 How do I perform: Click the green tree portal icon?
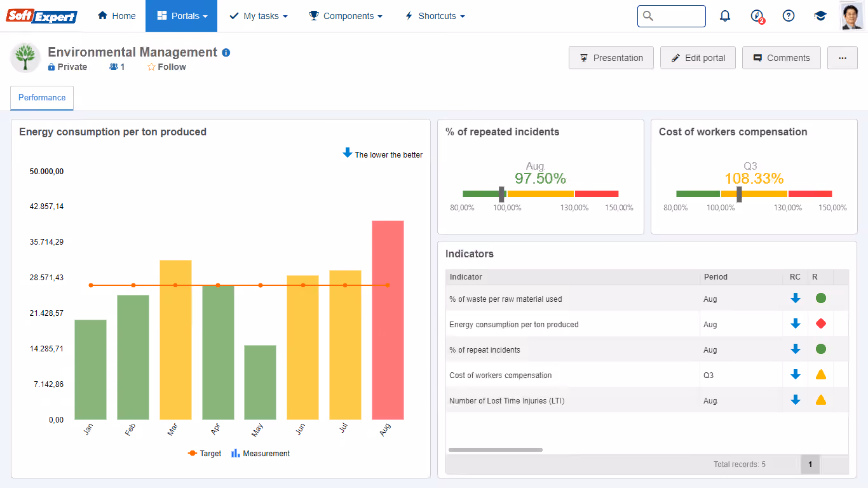tap(25, 58)
